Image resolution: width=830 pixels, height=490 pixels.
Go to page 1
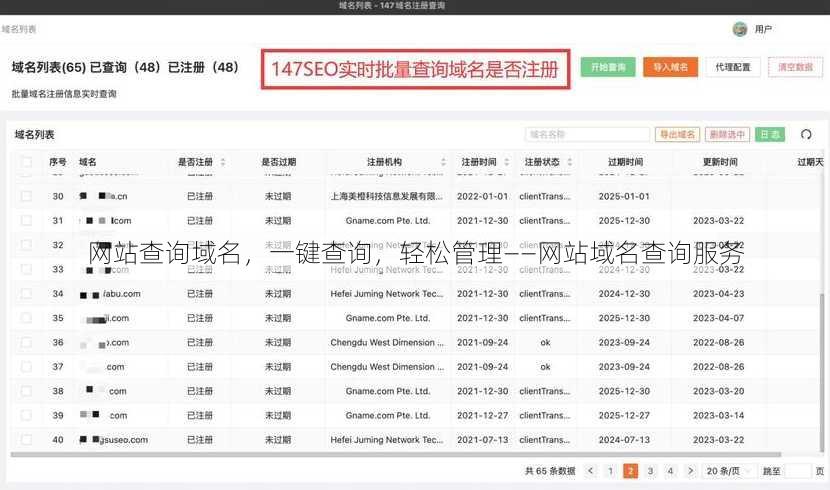pyautogui.click(x=610, y=470)
